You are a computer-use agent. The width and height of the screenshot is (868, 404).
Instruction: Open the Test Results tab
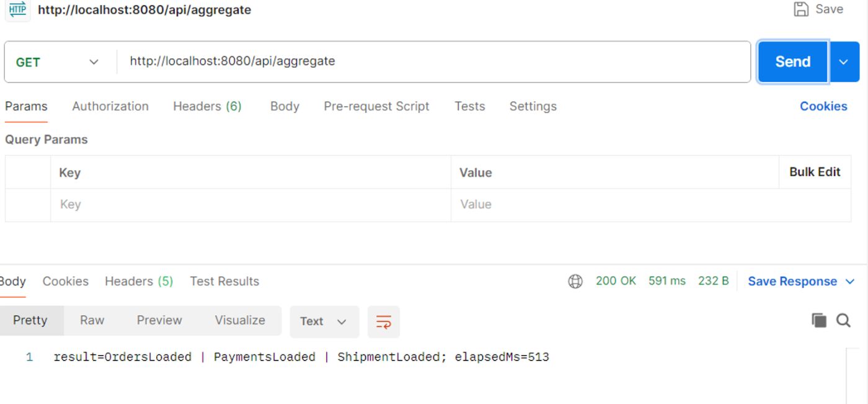[224, 281]
